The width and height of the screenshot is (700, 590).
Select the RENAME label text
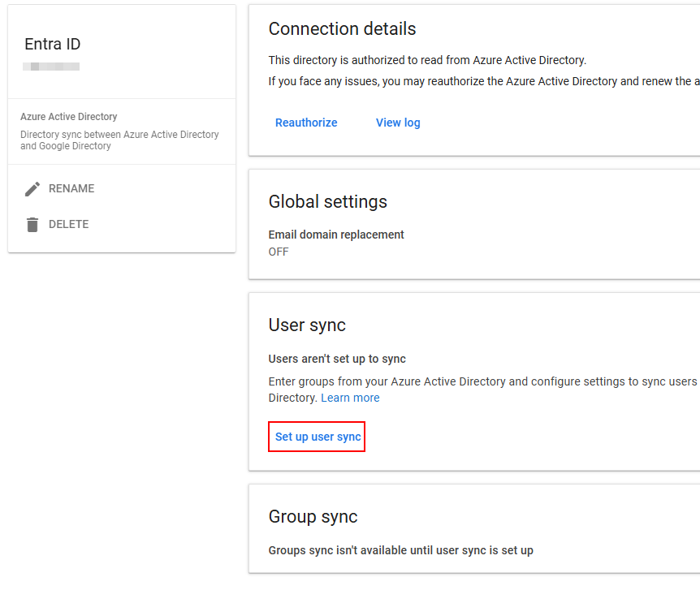pos(71,189)
